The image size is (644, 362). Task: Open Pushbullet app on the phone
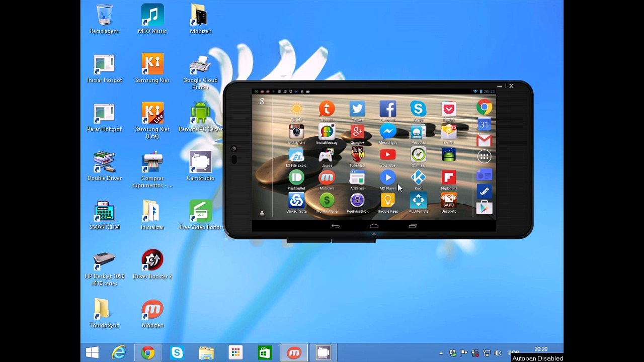[x=296, y=177]
